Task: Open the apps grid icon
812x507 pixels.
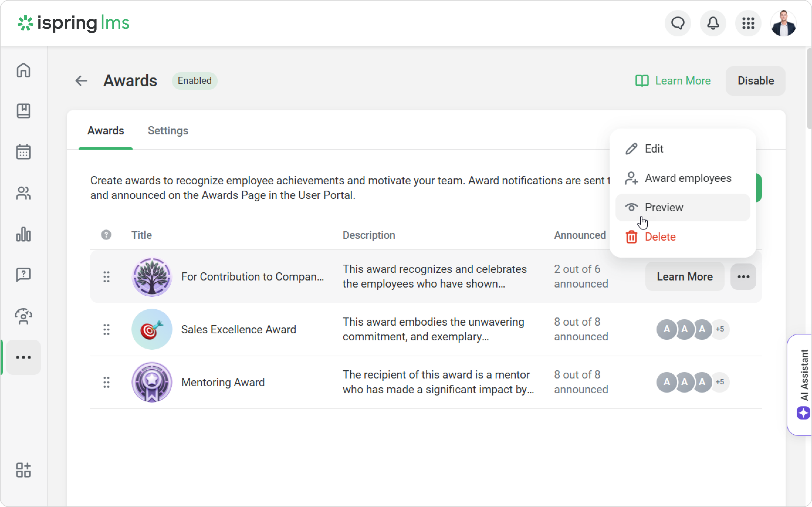Action: pos(748,23)
